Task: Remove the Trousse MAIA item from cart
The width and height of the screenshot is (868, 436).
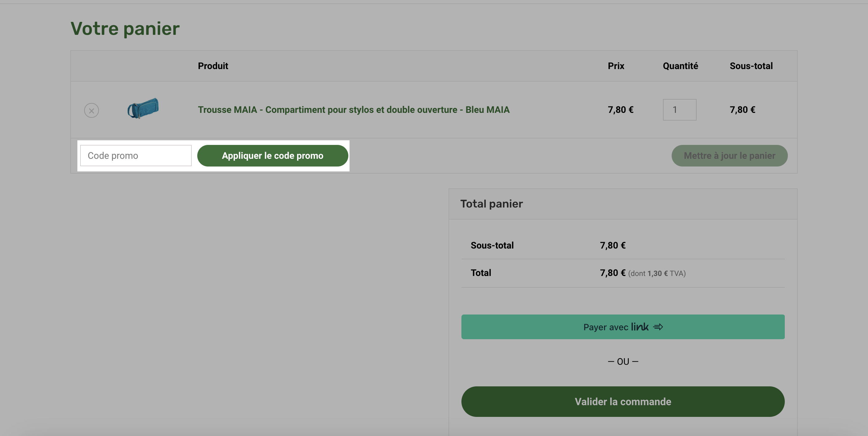Action: (91, 110)
